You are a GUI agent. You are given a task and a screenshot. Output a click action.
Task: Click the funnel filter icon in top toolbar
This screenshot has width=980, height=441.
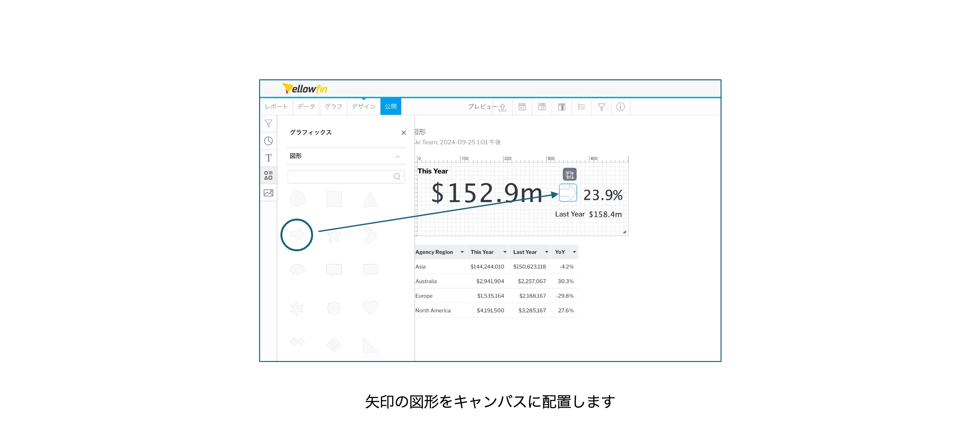[601, 107]
